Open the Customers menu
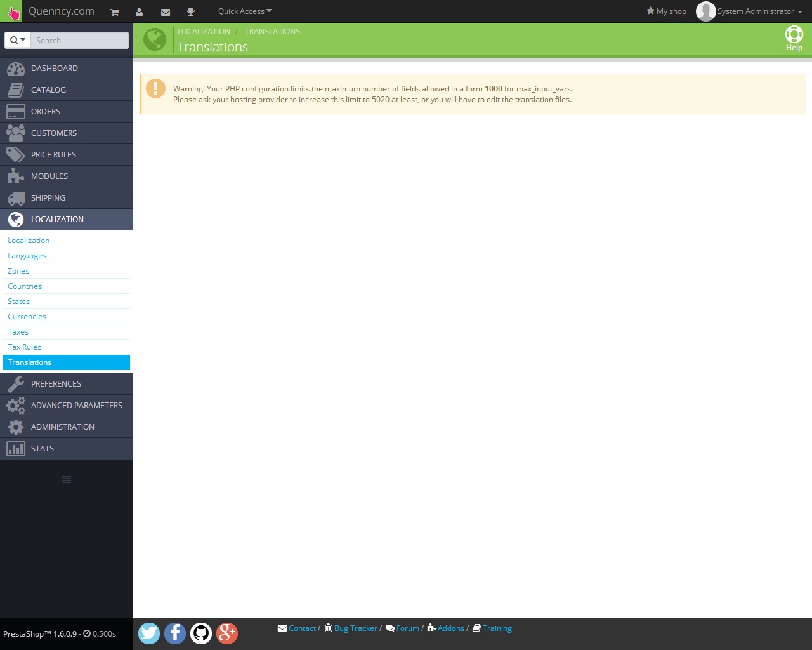This screenshot has width=812, height=650. pos(67,133)
